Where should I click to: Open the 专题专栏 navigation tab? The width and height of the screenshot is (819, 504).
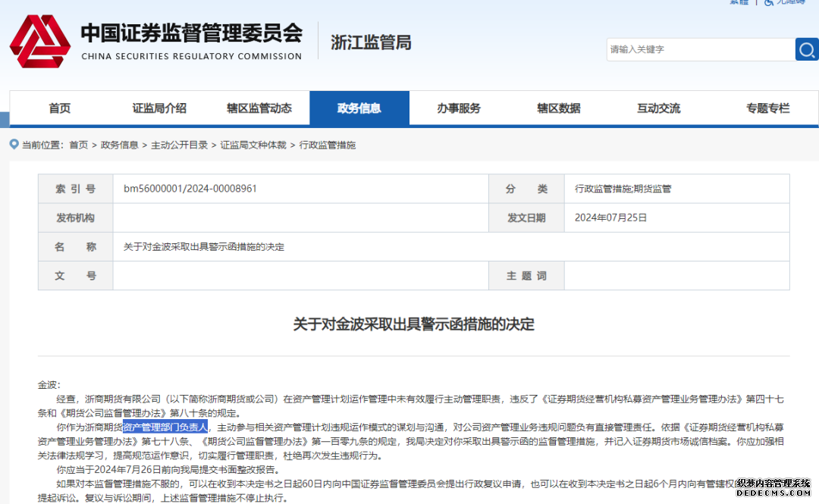tap(767, 108)
